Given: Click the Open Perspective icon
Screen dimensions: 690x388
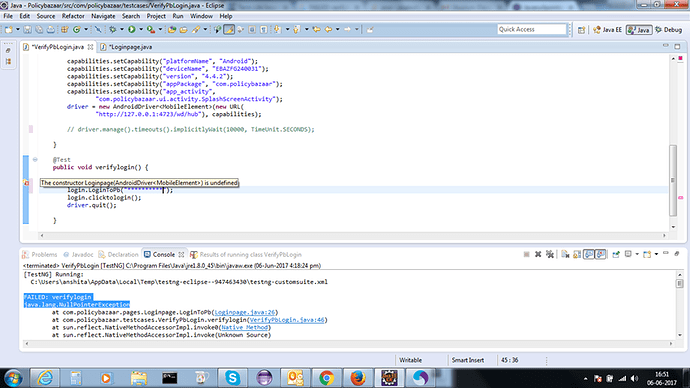Looking at the screenshot, I should pos(581,29).
